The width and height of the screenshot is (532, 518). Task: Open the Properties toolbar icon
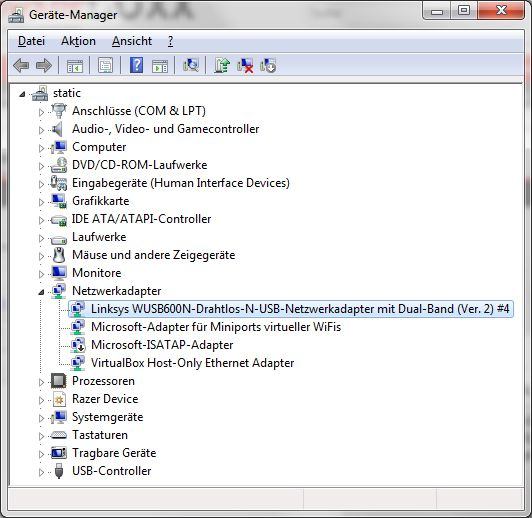(106, 65)
